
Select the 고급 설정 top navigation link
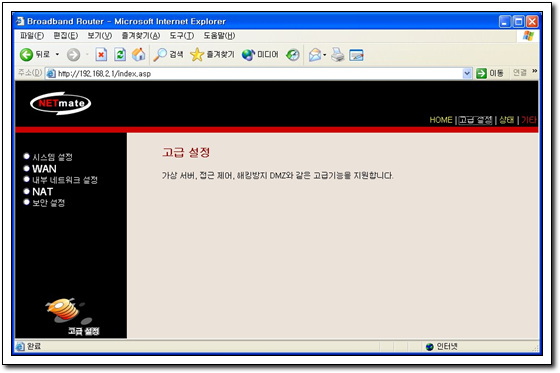tap(475, 120)
